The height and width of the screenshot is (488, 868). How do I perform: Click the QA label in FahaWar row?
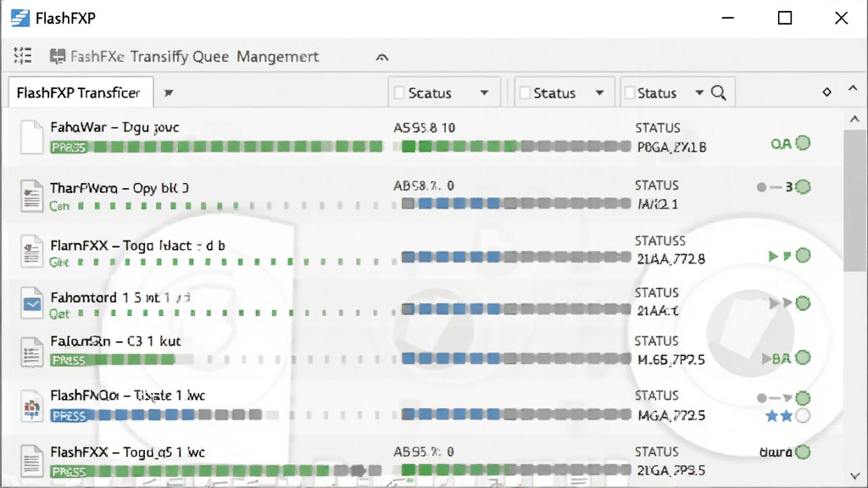781,144
